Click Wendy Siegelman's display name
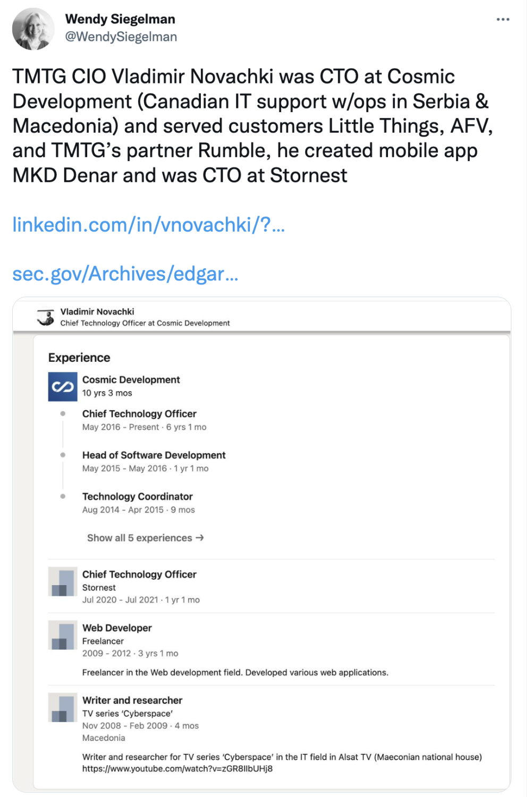This screenshot has height=797, width=532. (x=121, y=19)
